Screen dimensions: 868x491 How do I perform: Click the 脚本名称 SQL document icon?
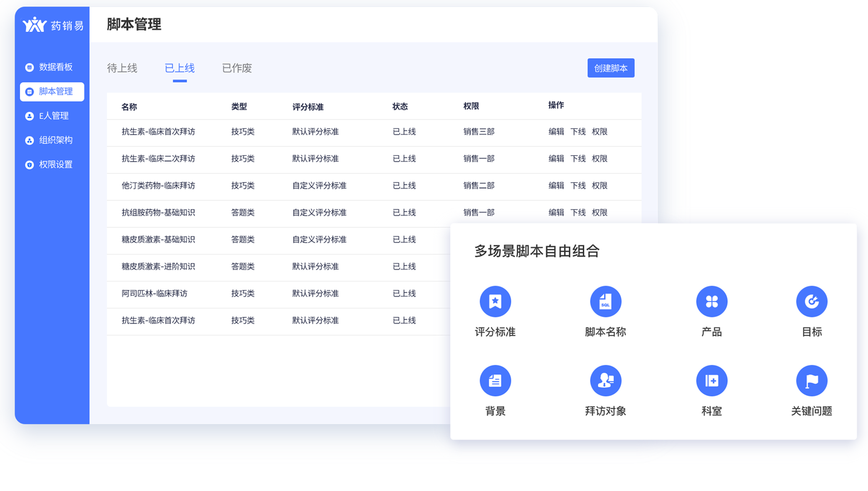(605, 301)
